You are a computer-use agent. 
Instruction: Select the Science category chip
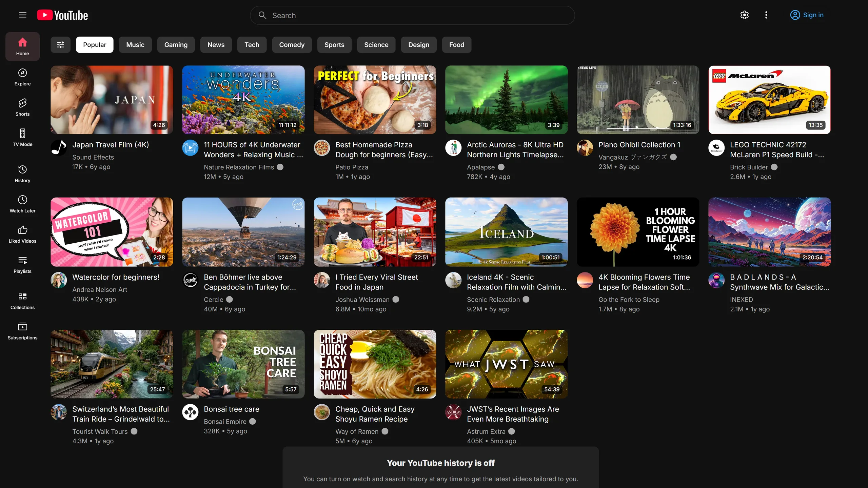click(376, 44)
